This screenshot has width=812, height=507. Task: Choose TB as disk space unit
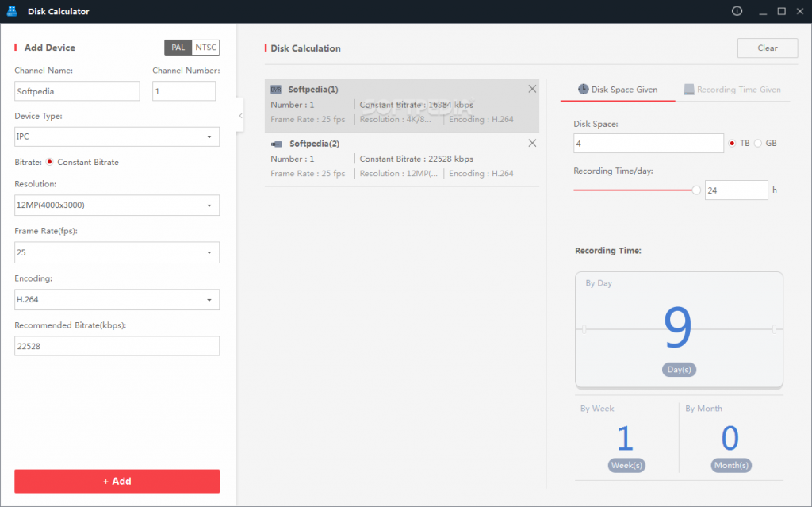(732, 143)
